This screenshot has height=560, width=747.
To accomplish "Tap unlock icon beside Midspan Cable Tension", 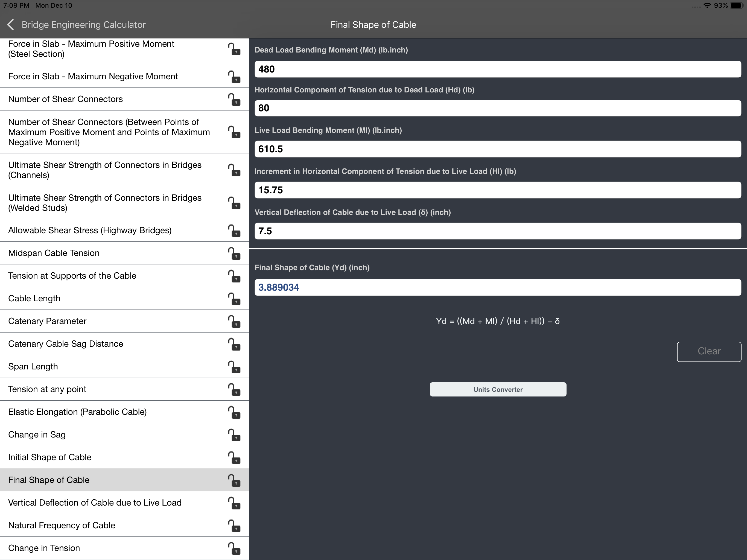I will (234, 253).
